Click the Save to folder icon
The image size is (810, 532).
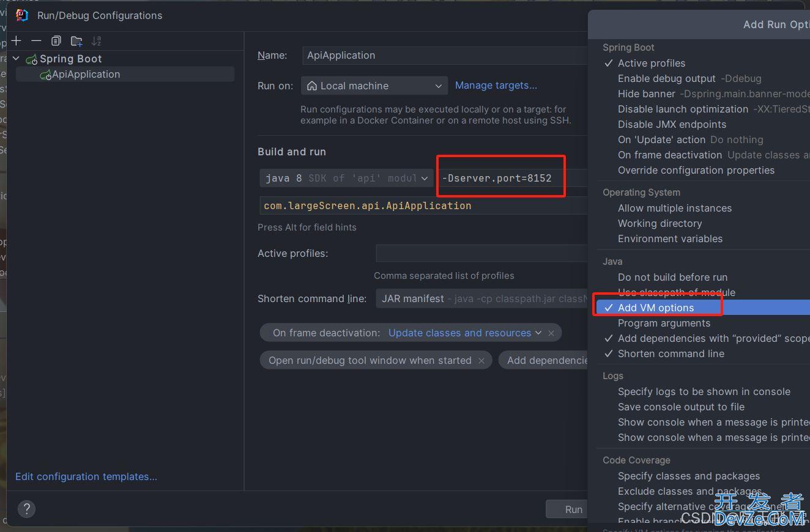76,41
